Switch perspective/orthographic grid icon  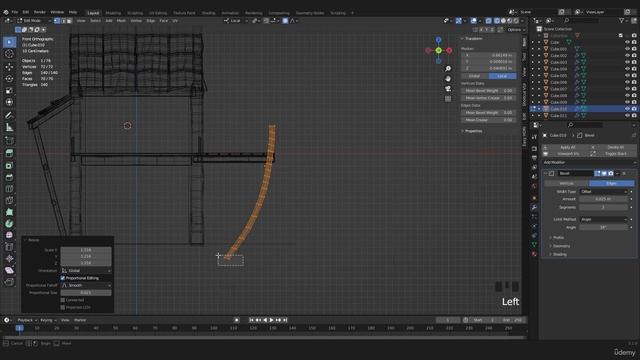pyautogui.click(x=448, y=99)
